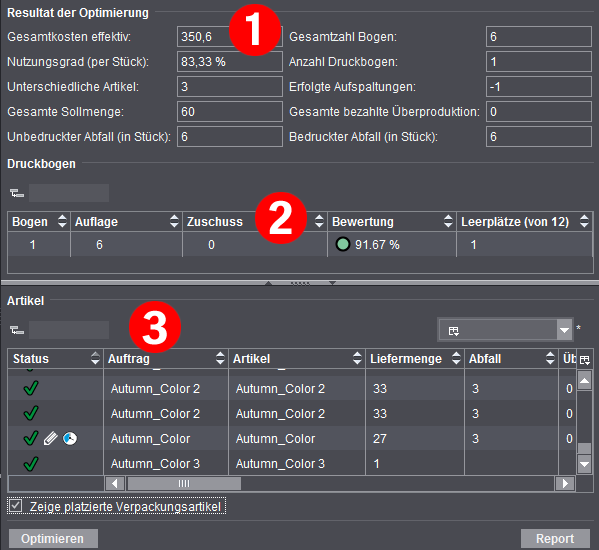Click the blue clock icon in Autumn_Color row
The width and height of the screenshot is (599, 550).
pyautogui.click(x=70, y=438)
